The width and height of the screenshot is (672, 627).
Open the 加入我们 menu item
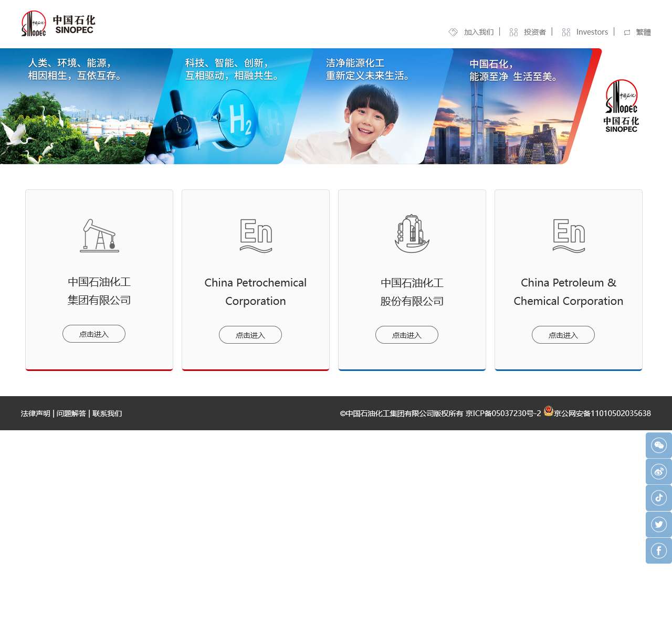[478, 33]
